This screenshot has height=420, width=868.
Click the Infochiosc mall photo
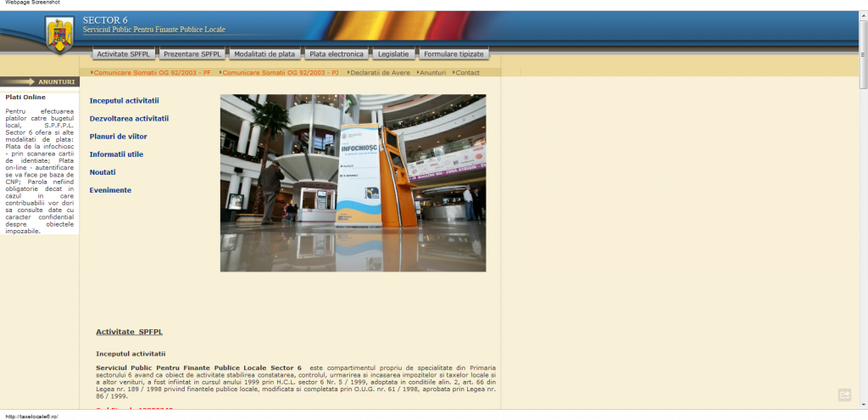pos(353,183)
